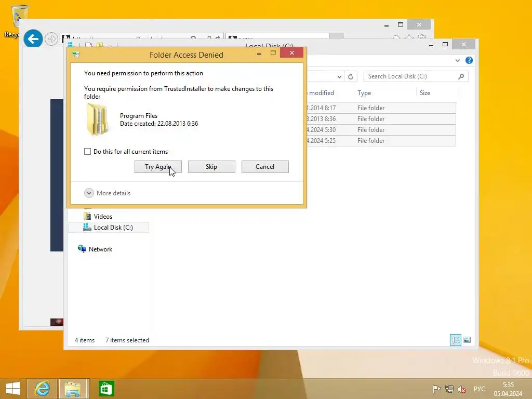Click the new blank tab in Internet Explorer
This screenshot has width=532, height=399.
click(336, 36)
